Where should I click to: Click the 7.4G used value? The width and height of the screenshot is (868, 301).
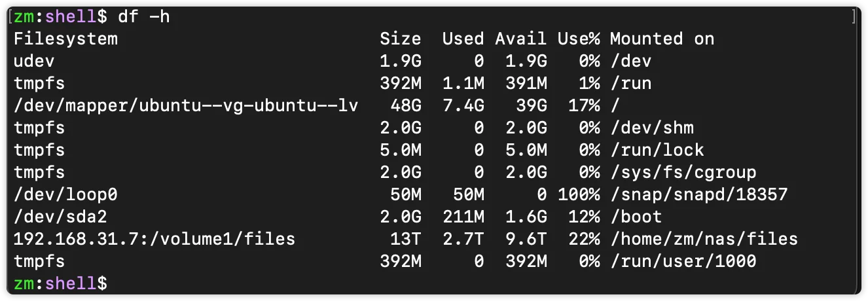click(463, 106)
